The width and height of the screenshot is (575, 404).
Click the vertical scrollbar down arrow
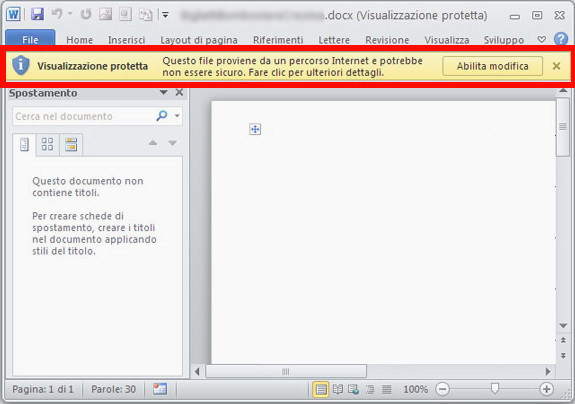click(563, 326)
